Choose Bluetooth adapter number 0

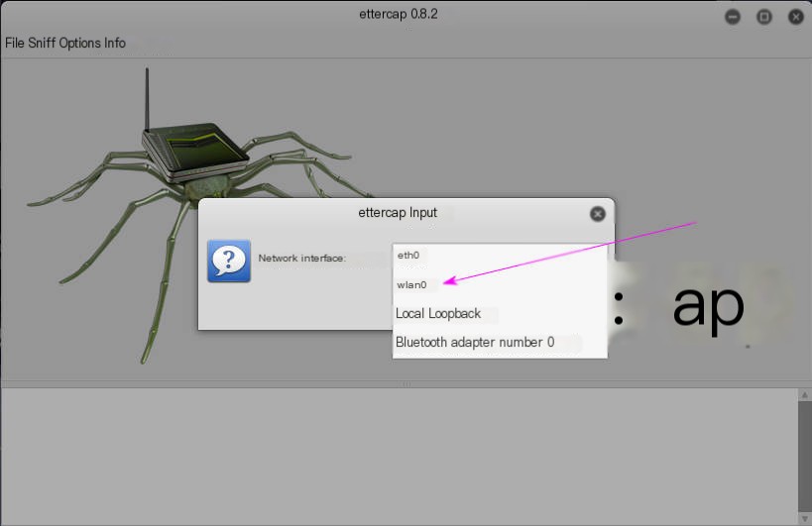coord(500,343)
